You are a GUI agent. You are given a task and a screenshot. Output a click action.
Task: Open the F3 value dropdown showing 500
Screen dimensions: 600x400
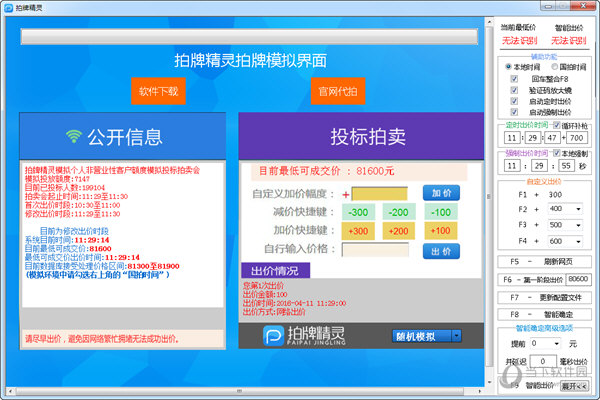tap(578, 225)
